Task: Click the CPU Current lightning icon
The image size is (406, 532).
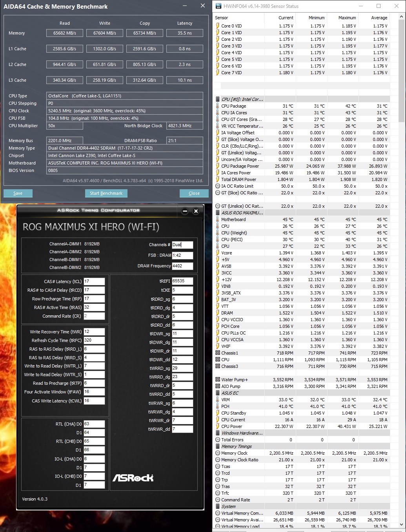Action: tap(218, 420)
